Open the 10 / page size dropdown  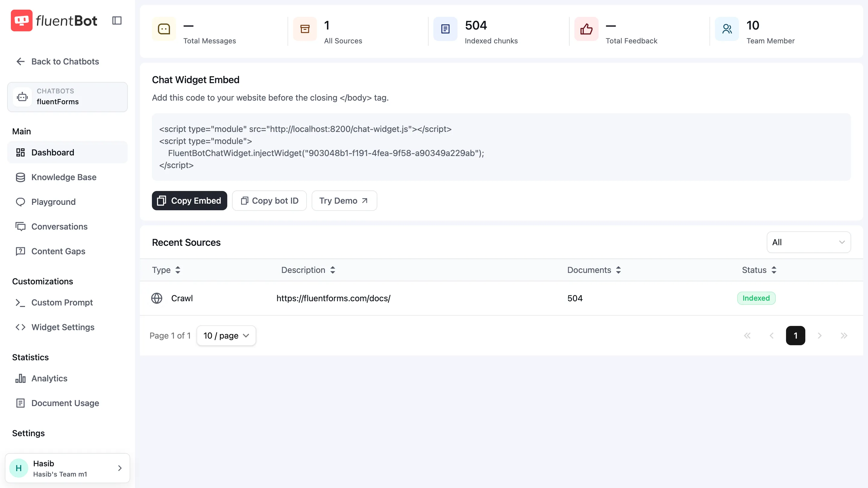point(226,336)
